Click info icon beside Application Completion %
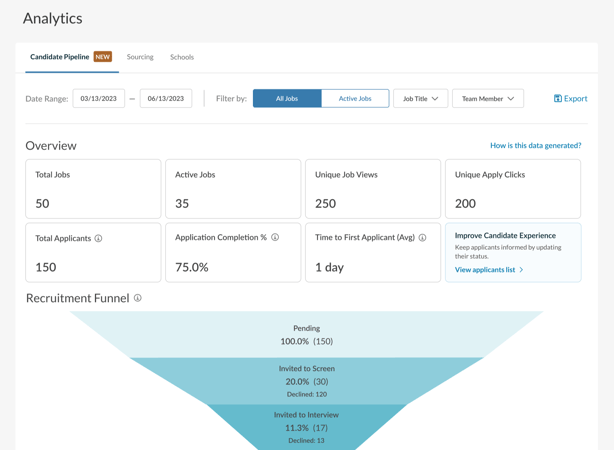 [x=275, y=238]
